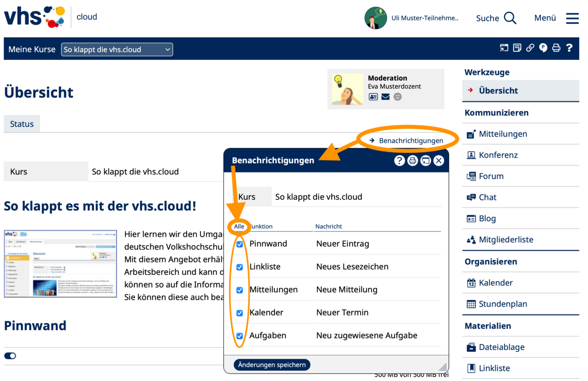Click the Blog icon in sidebar
588x381 pixels.
click(x=471, y=218)
